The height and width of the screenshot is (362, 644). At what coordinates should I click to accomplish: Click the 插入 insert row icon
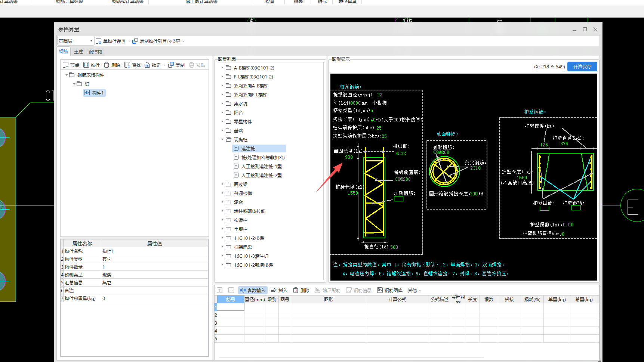(274, 290)
